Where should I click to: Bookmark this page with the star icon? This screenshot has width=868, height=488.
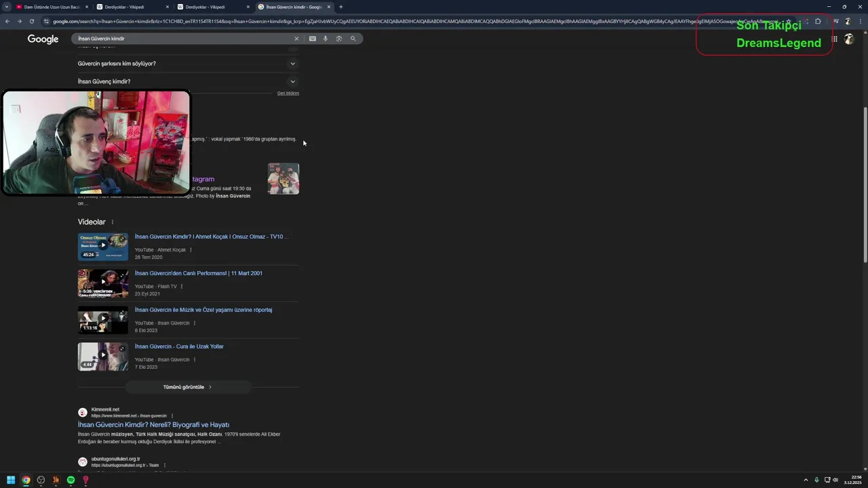789,21
